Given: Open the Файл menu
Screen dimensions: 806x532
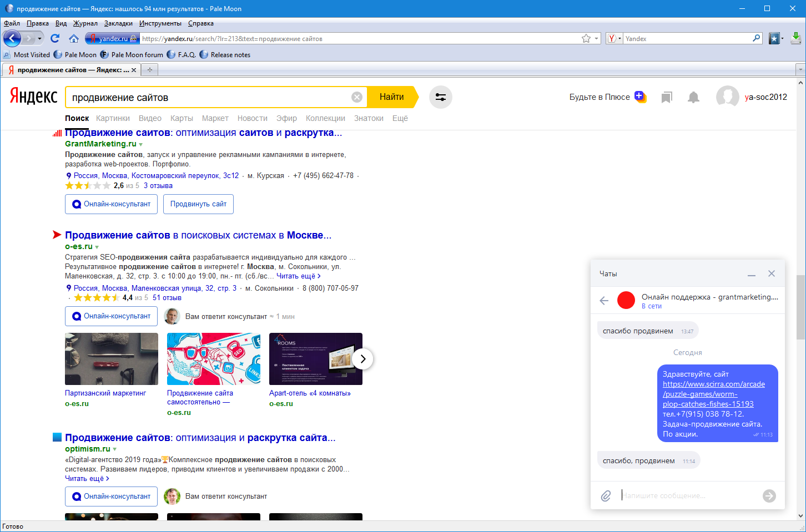Looking at the screenshot, I should [12, 23].
